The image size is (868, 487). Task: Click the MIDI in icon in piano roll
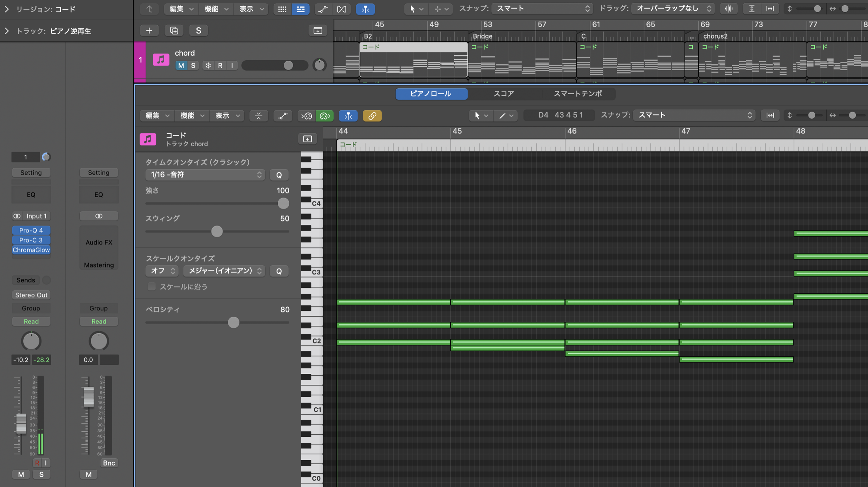pyautogui.click(x=307, y=116)
